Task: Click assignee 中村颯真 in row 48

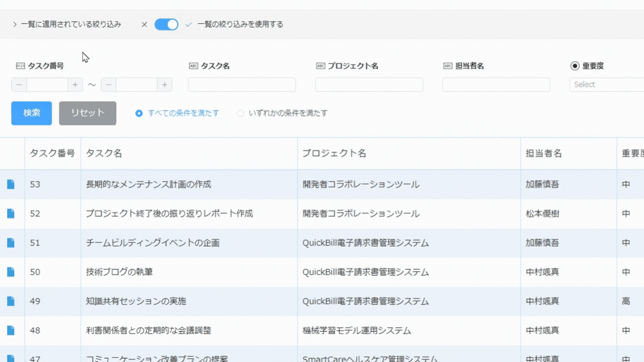Action: 542,330
